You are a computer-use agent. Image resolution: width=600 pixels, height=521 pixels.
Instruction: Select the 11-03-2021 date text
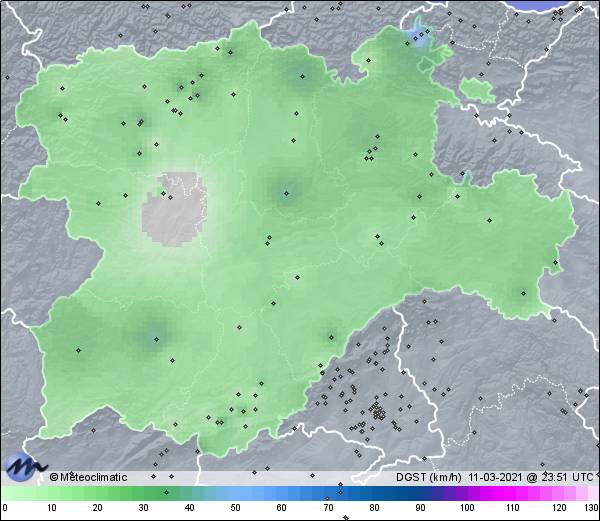tap(495, 477)
